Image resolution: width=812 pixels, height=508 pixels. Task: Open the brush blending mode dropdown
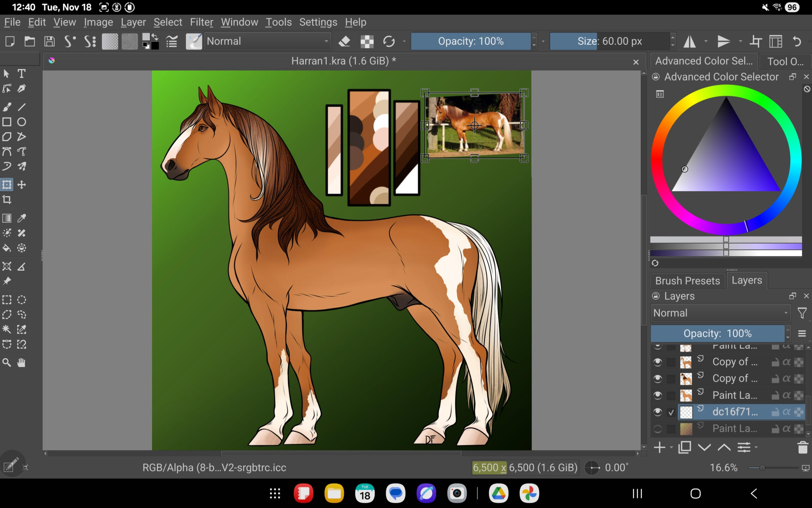tap(267, 41)
